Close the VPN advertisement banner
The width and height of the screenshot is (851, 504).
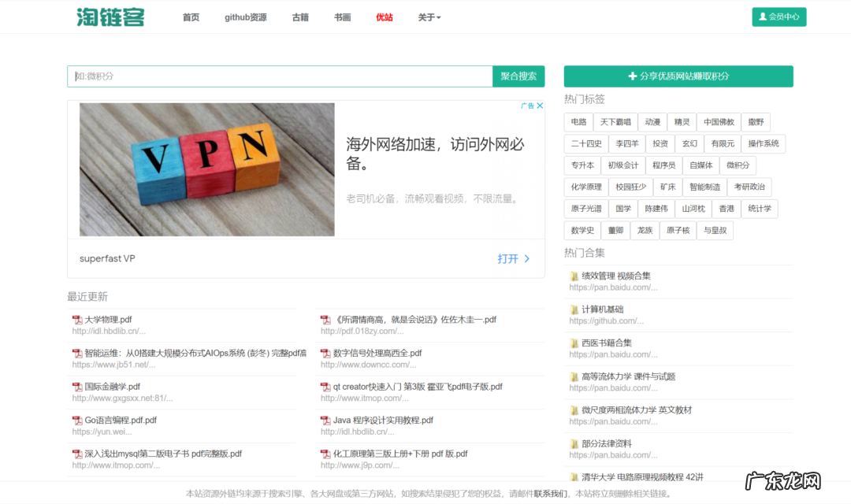(x=541, y=104)
